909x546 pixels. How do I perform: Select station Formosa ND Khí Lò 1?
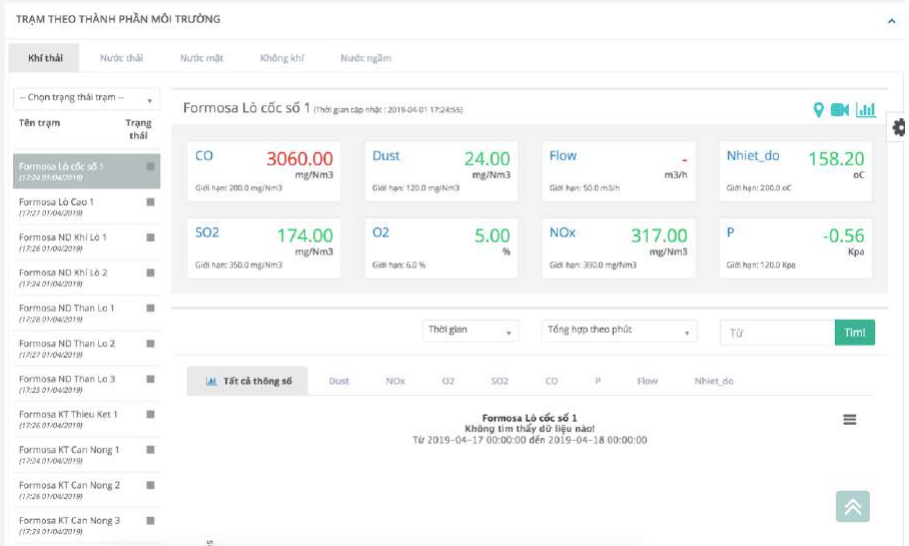86,242
